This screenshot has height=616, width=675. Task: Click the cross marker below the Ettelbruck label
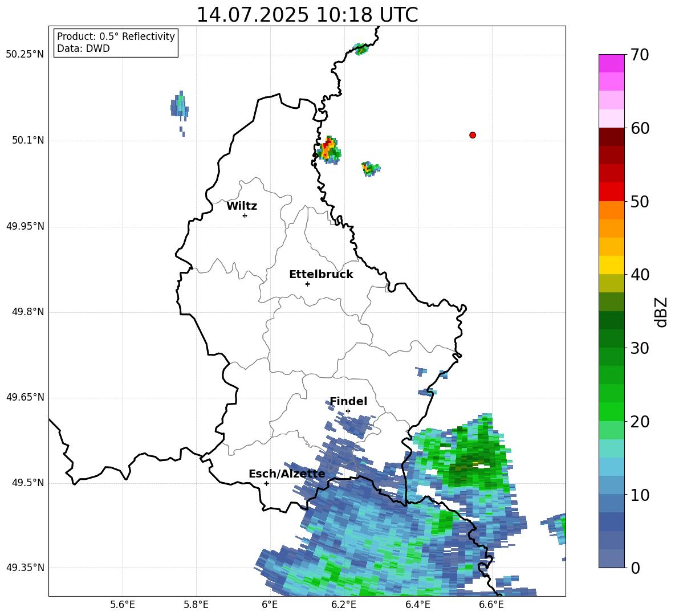[307, 284]
